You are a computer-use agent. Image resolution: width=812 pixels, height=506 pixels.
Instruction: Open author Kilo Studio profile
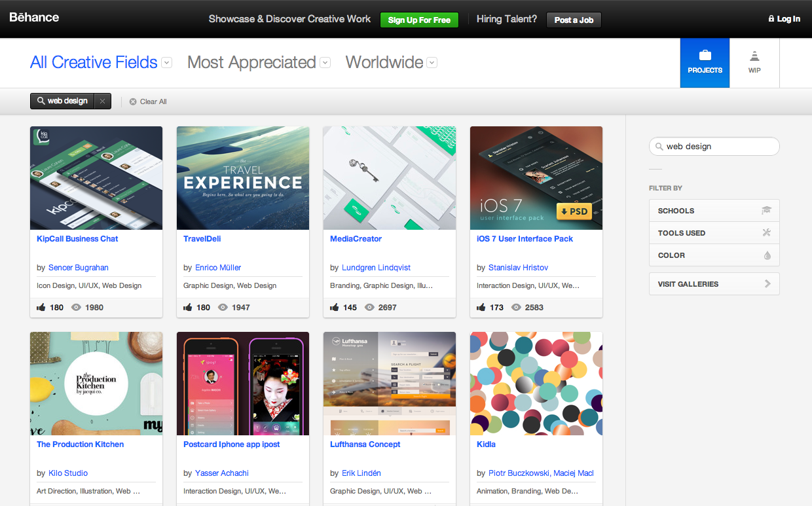tap(68, 473)
